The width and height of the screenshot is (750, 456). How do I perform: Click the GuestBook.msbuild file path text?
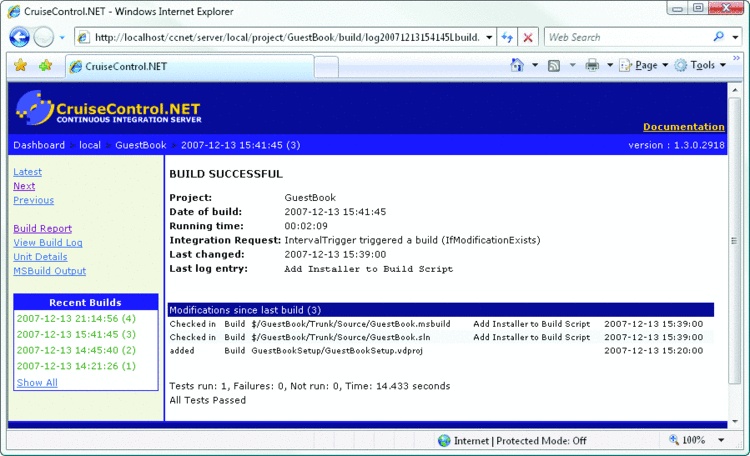(351, 324)
